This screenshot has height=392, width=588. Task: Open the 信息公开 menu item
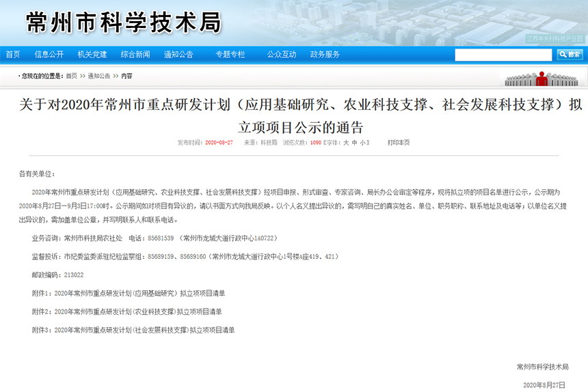[x=49, y=55]
